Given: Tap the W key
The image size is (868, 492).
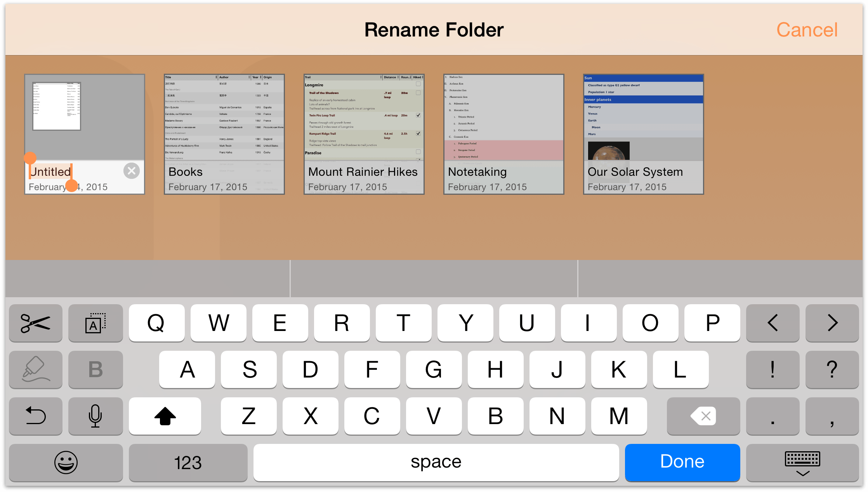Looking at the screenshot, I should [x=219, y=323].
